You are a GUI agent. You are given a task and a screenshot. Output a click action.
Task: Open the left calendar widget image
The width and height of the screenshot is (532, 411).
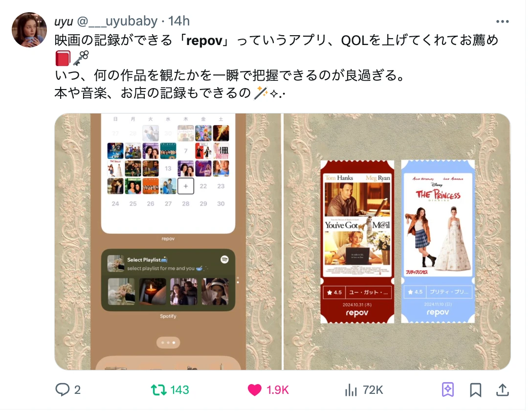click(168, 242)
